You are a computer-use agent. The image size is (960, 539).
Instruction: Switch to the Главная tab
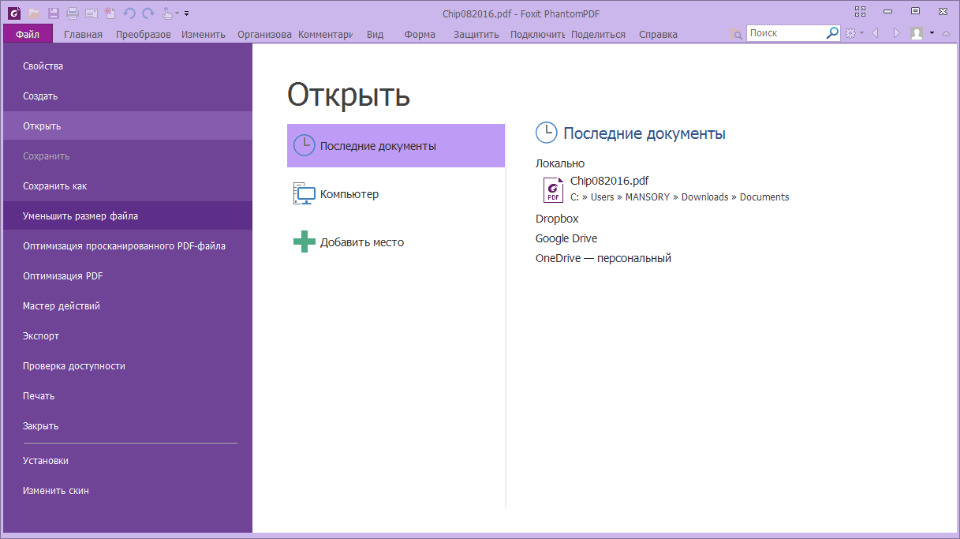point(83,34)
